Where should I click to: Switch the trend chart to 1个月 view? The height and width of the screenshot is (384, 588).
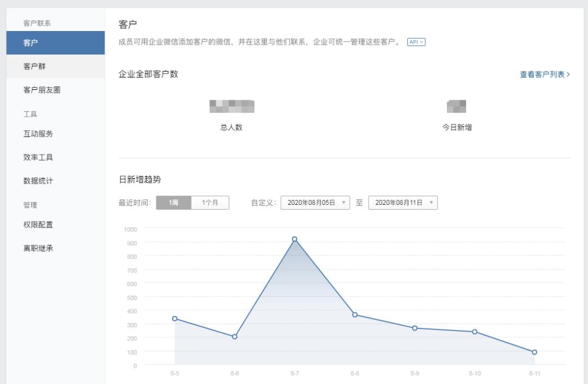tap(210, 202)
